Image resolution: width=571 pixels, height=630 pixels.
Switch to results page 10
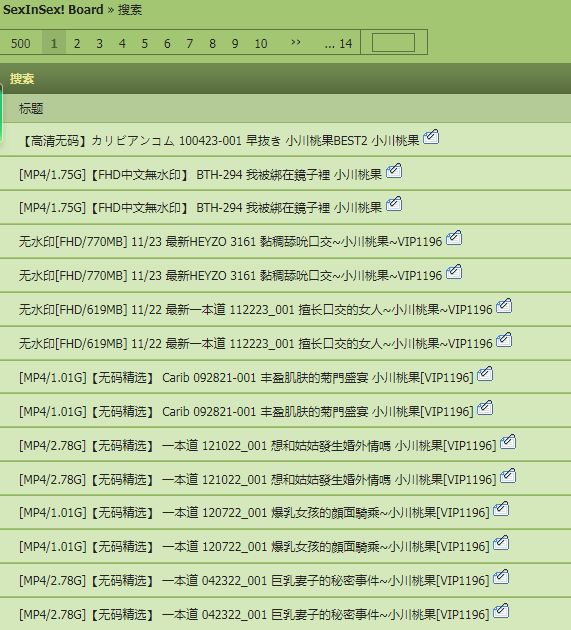click(x=261, y=43)
